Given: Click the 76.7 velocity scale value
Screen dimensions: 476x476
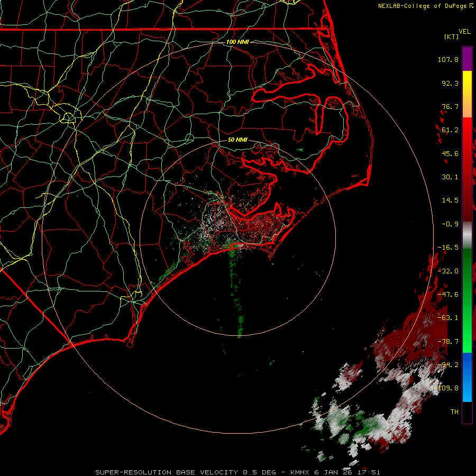Looking at the screenshot, I should click(450, 106).
